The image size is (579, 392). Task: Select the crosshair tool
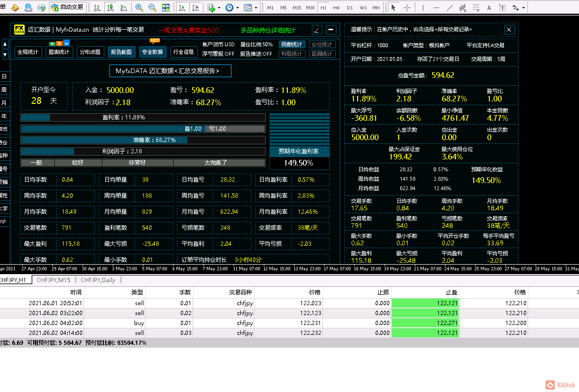tap(407, 8)
